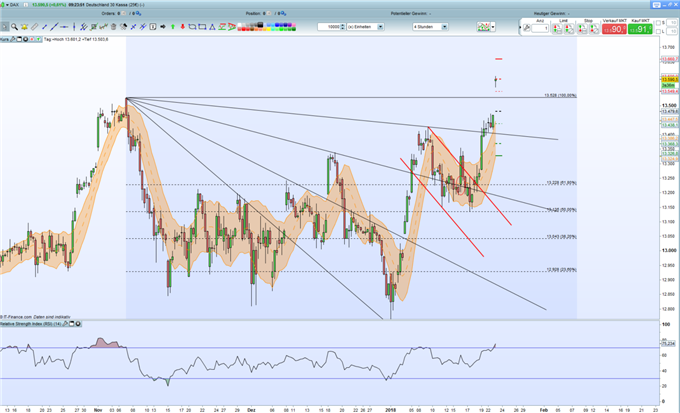Open the DAX instrument dropdown arrow

click(x=7, y=5)
